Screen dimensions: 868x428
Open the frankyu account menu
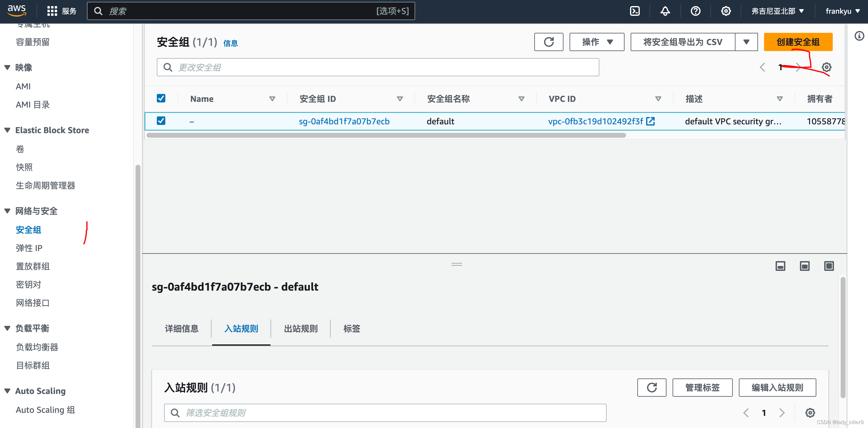843,11
